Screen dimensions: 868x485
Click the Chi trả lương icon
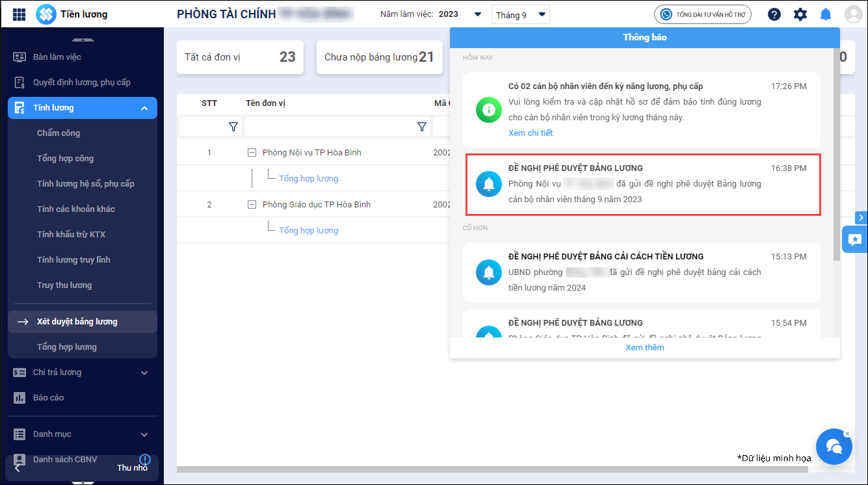tap(20, 373)
